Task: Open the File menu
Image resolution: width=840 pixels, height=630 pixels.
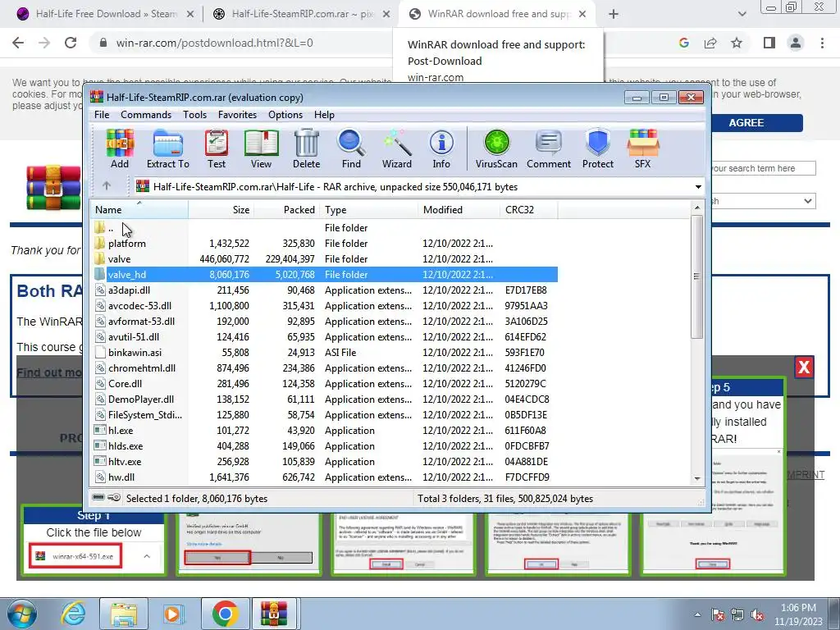Action: point(102,115)
